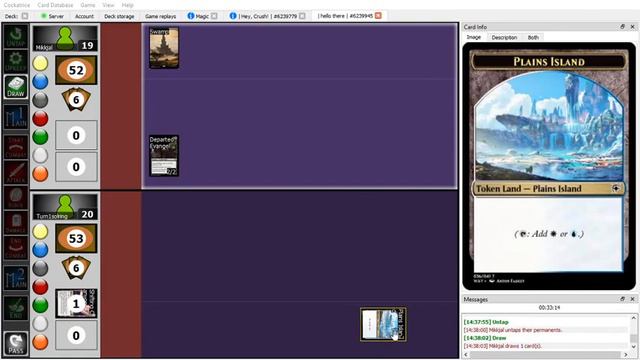
Task: Switch to the Server tab
Action: pyautogui.click(x=52, y=16)
